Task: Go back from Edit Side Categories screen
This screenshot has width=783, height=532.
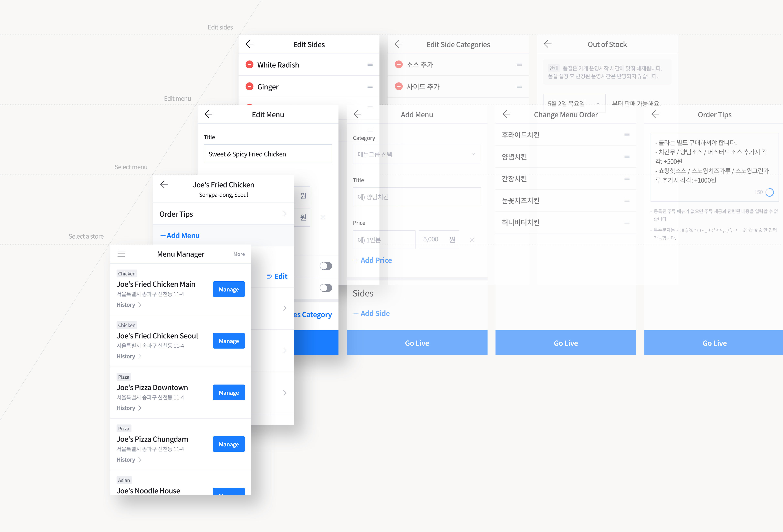Action: [x=399, y=44]
